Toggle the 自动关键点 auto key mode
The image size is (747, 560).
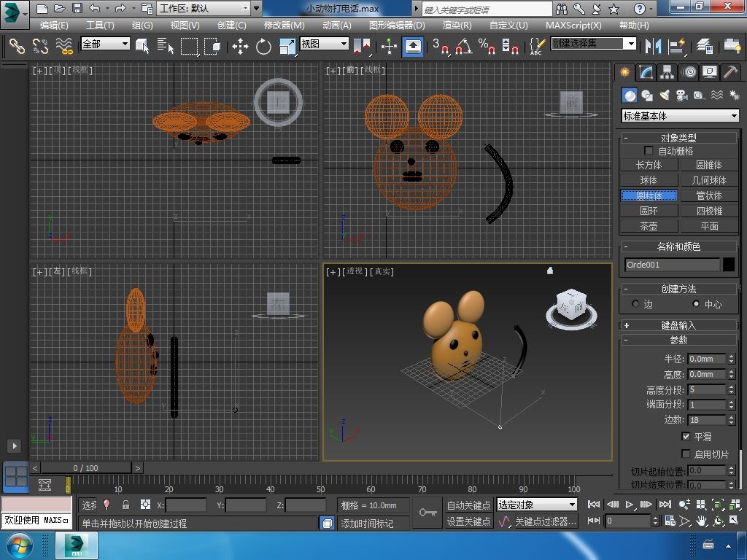[468, 505]
